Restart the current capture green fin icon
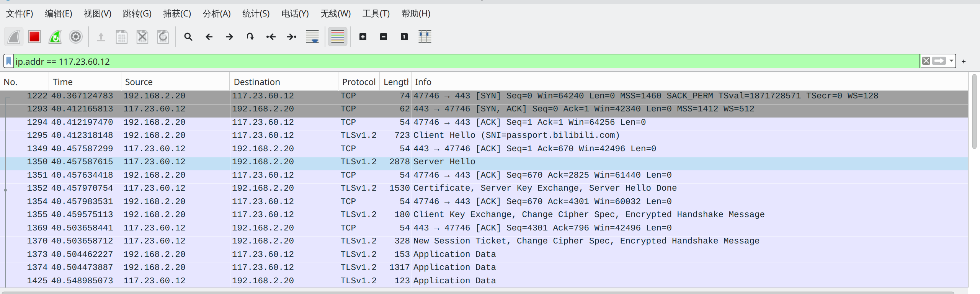 (x=55, y=37)
